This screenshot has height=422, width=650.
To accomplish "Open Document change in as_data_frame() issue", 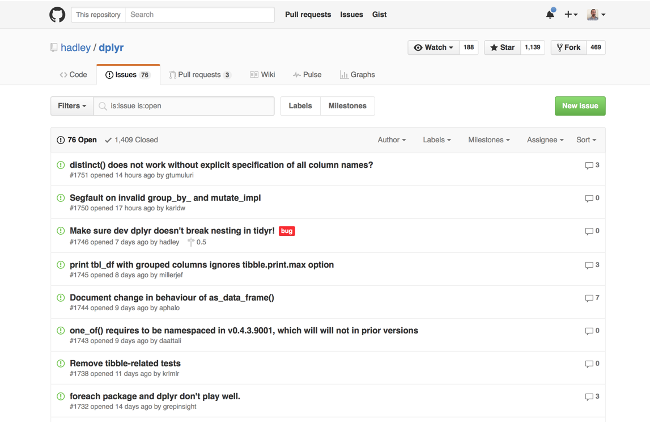I will tap(172, 297).
